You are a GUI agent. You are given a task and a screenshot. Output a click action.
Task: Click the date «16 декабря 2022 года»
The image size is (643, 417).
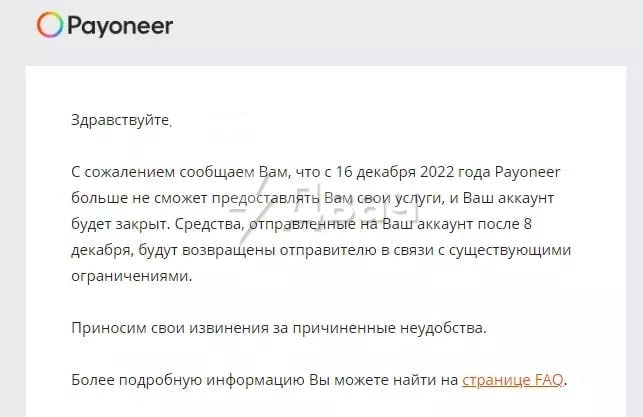point(413,172)
